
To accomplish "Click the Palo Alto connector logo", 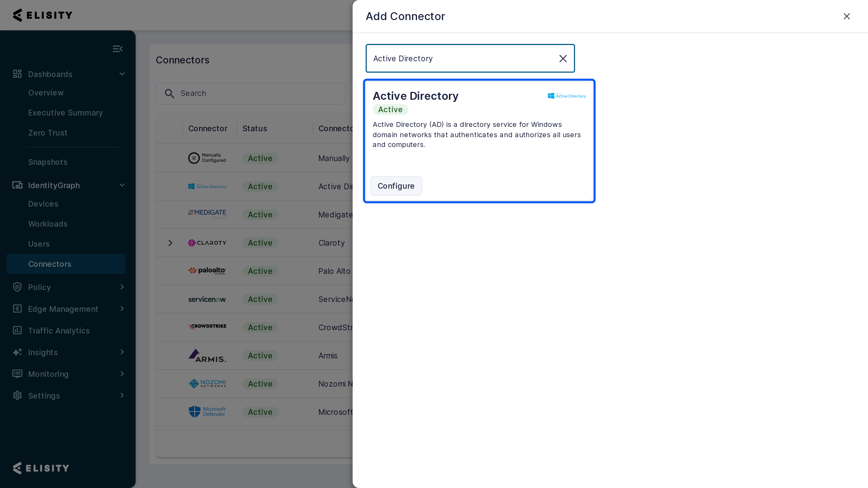I will pyautogui.click(x=207, y=271).
